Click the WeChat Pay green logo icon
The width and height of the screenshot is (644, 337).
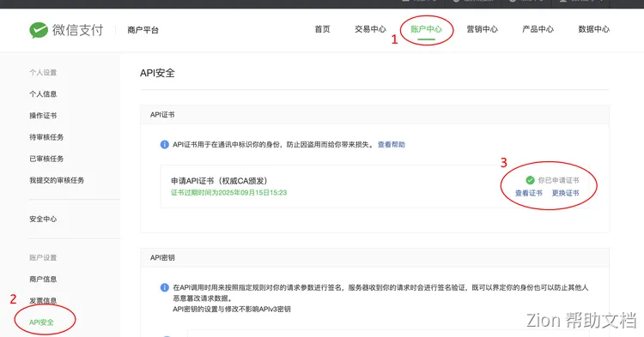tap(39, 30)
